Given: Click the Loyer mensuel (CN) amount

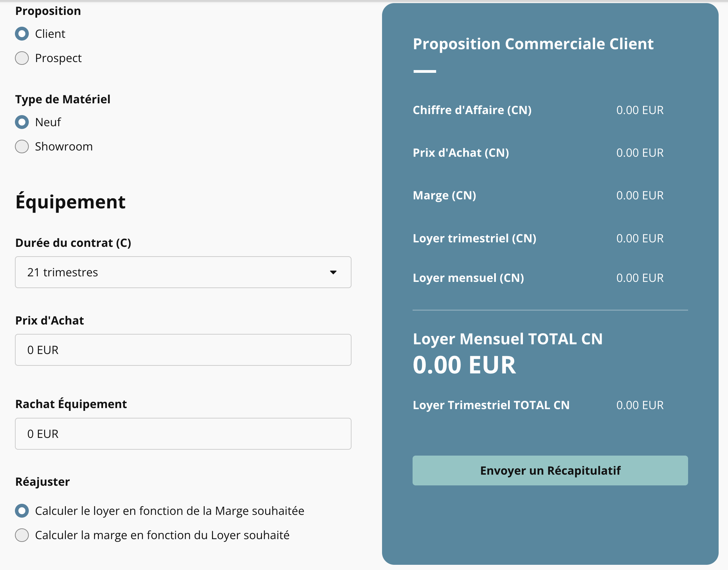Looking at the screenshot, I should pyautogui.click(x=640, y=278).
